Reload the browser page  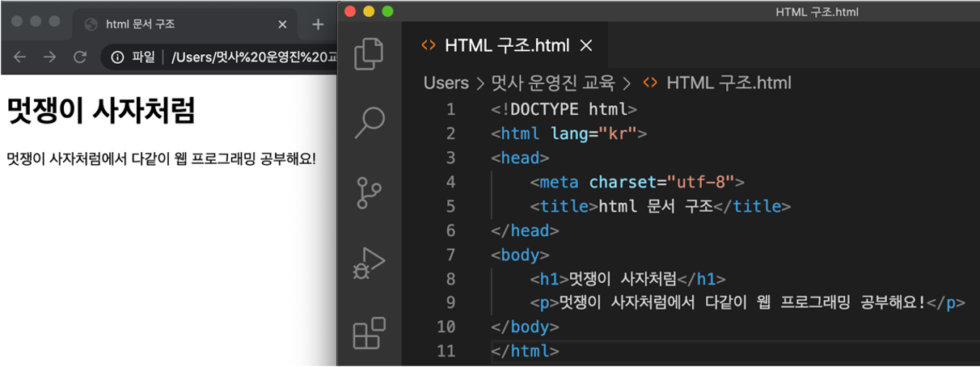pos(80,57)
